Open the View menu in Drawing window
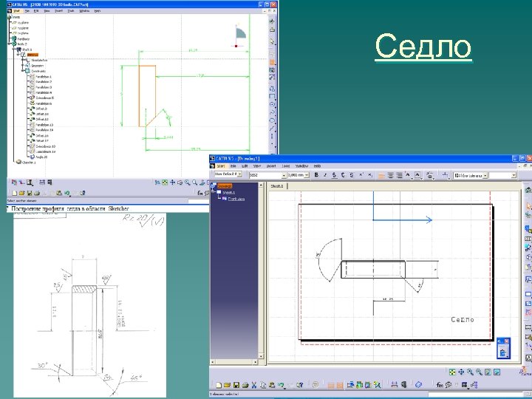532x399 pixels. (x=257, y=166)
